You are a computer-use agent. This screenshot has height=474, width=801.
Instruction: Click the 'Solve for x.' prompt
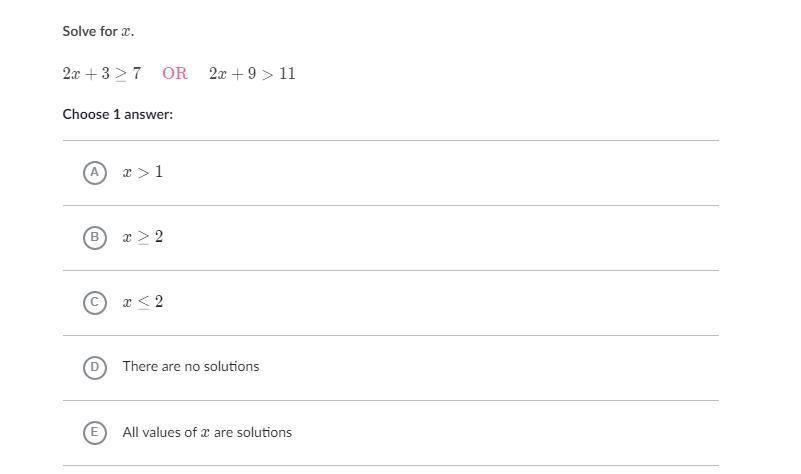click(x=98, y=31)
